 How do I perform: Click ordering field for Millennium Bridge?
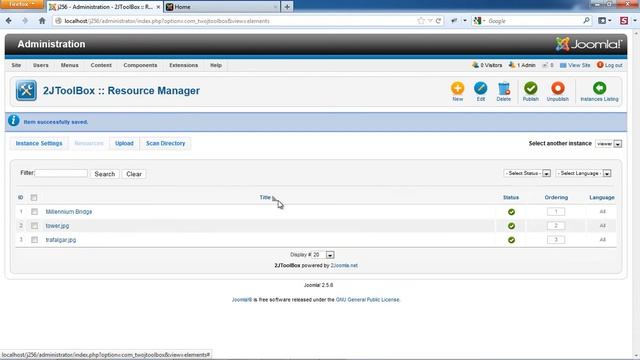(556, 212)
